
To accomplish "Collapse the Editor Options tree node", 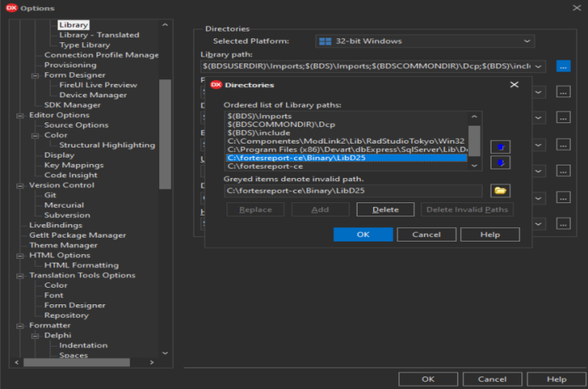I will coord(20,115).
